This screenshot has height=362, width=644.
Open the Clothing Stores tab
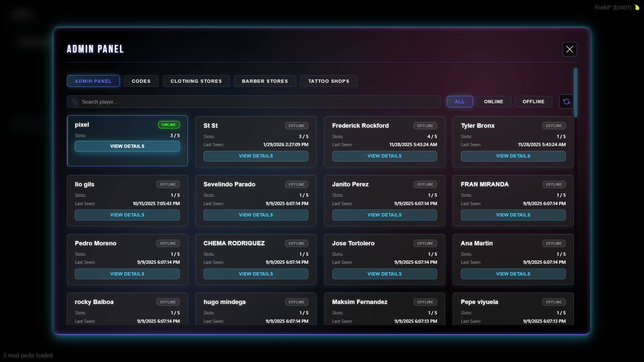(196, 81)
